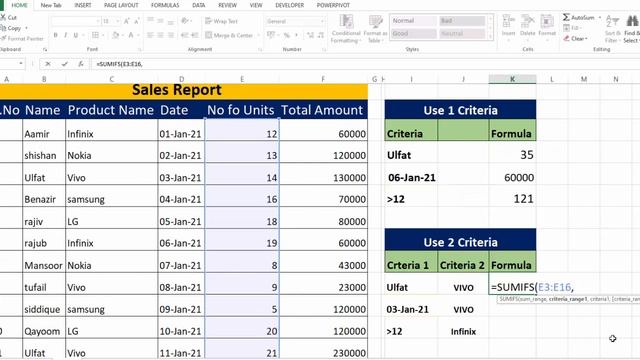The height and width of the screenshot is (360, 640).
Task: Click the Borders icon
Action: tap(95, 35)
